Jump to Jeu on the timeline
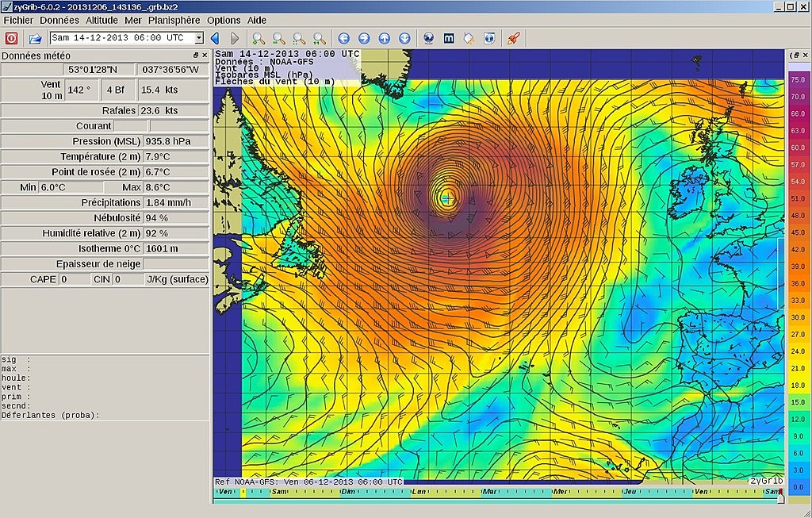 (630, 492)
